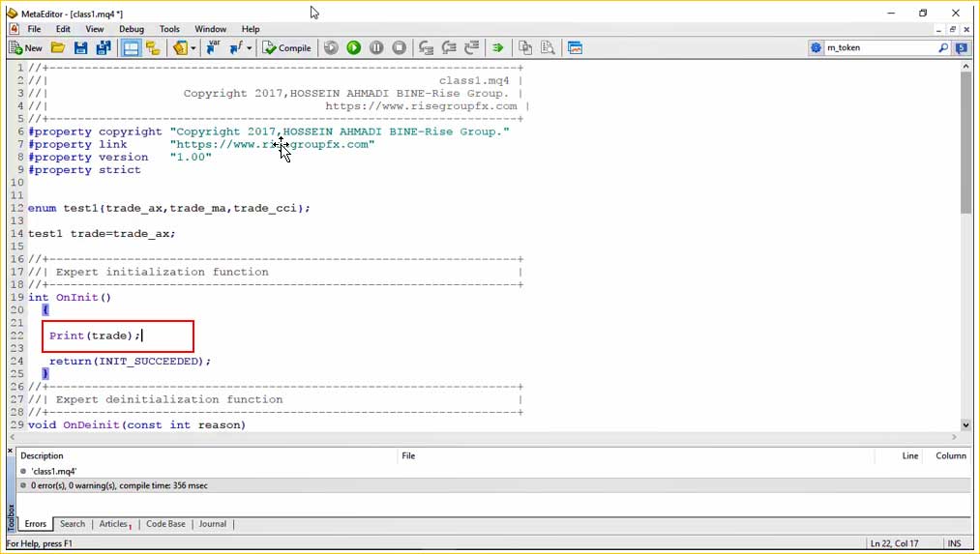The height and width of the screenshot is (554, 980).
Task: Click the Step Over debug icon
Action: point(449,48)
